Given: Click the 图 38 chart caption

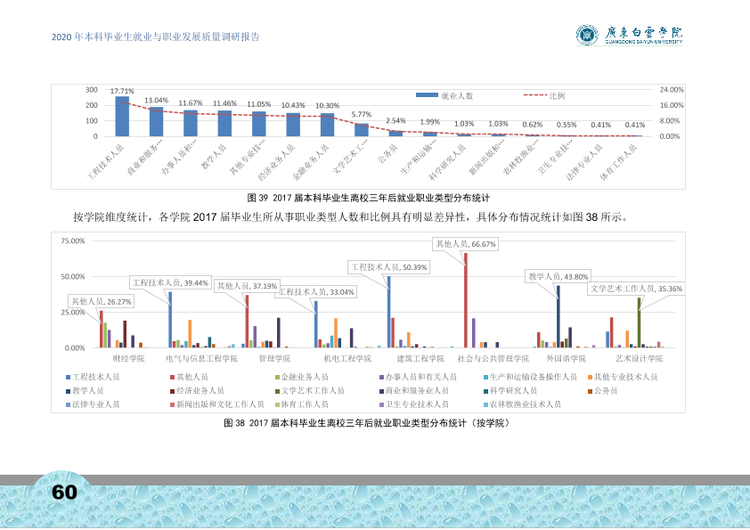Looking at the screenshot, I should [x=367, y=423].
